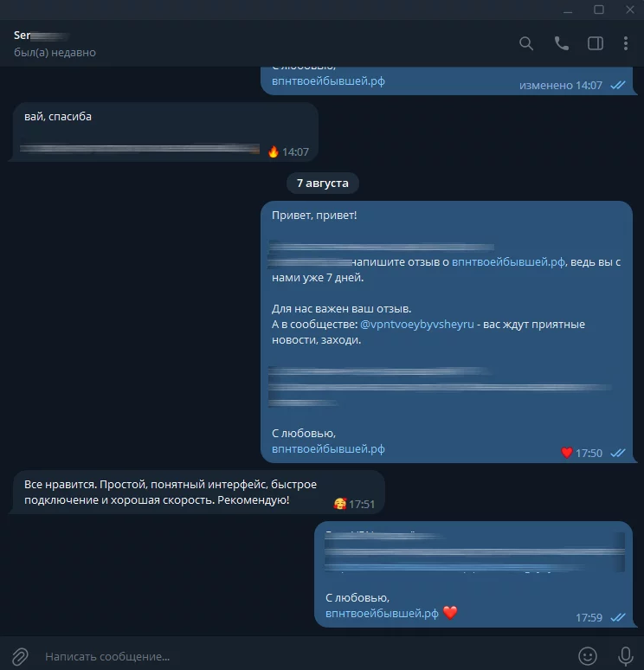Open впнтвоейбывшей.рф link in 17:50 message
The image size is (644, 670).
pos(328,449)
